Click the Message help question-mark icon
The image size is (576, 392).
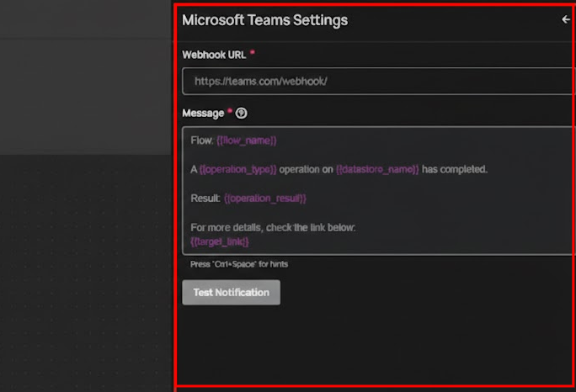(242, 113)
